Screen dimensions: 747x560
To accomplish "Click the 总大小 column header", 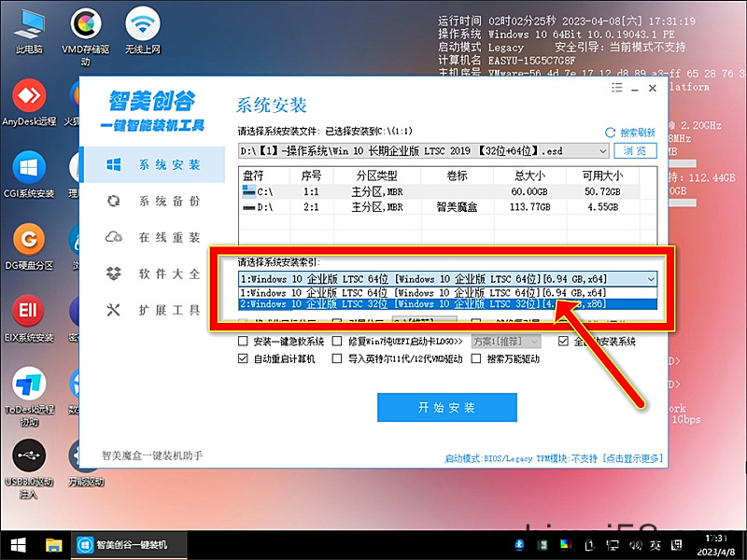I will point(529,175).
